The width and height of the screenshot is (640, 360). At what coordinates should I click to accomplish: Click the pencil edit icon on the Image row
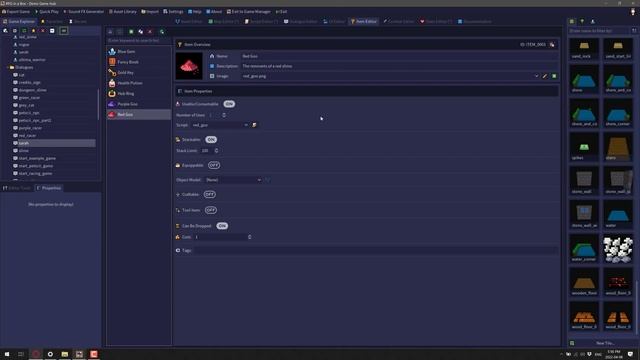(545, 76)
